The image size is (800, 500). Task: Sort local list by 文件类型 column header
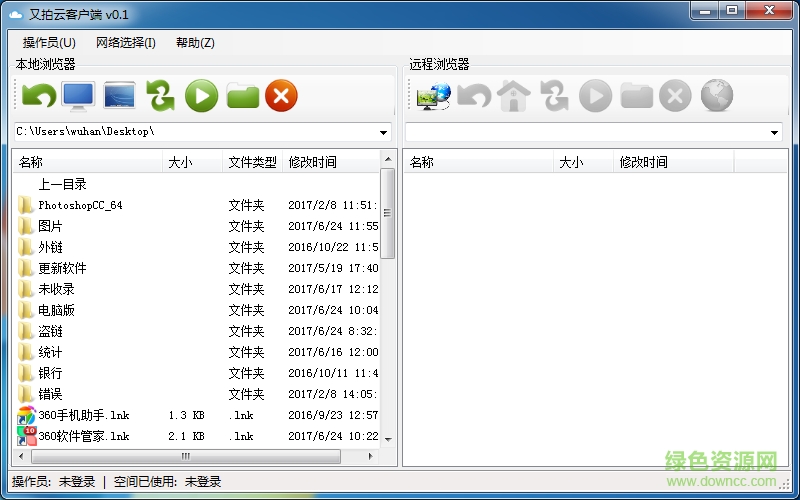(x=253, y=162)
